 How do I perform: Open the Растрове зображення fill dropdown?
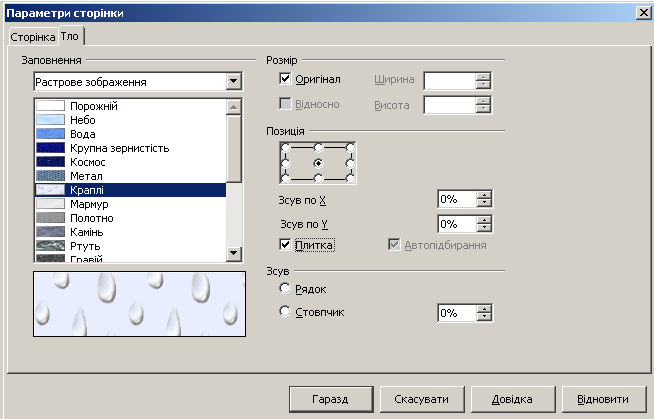(x=234, y=81)
